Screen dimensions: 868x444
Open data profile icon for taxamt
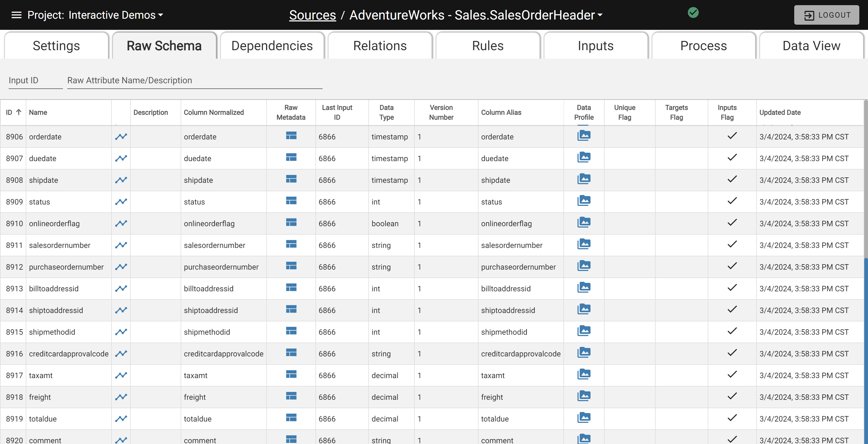(584, 374)
